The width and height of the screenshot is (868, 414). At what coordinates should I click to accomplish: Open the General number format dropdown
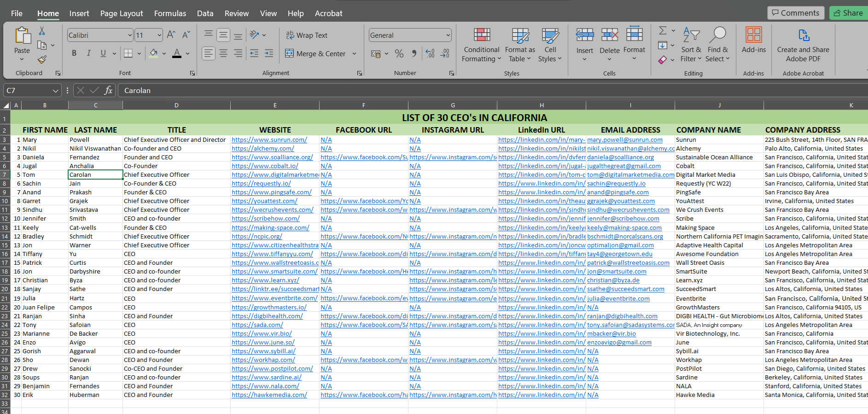point(448,35)
